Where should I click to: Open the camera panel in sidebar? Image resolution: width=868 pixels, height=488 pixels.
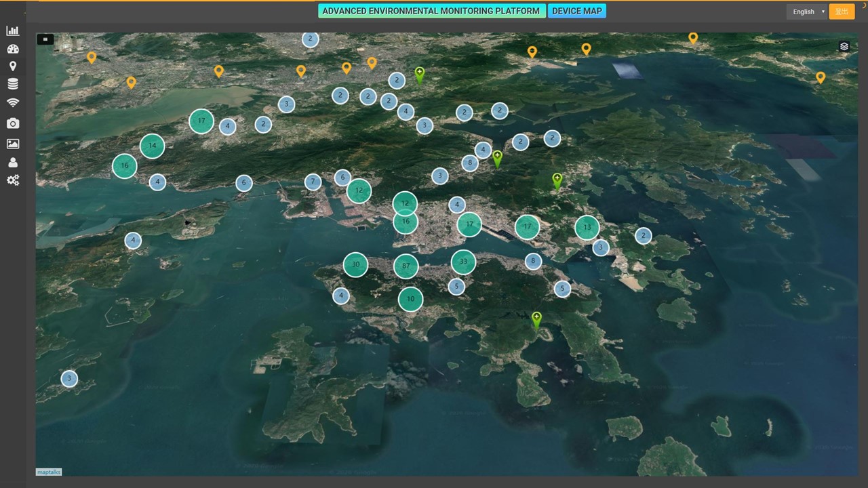click(x=13, y=123)
